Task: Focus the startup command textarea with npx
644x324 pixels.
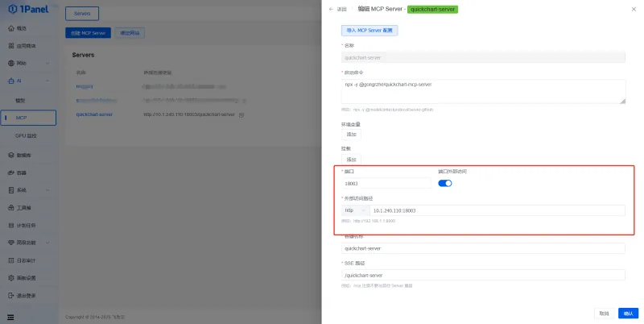Action: (x=483, y=91)
